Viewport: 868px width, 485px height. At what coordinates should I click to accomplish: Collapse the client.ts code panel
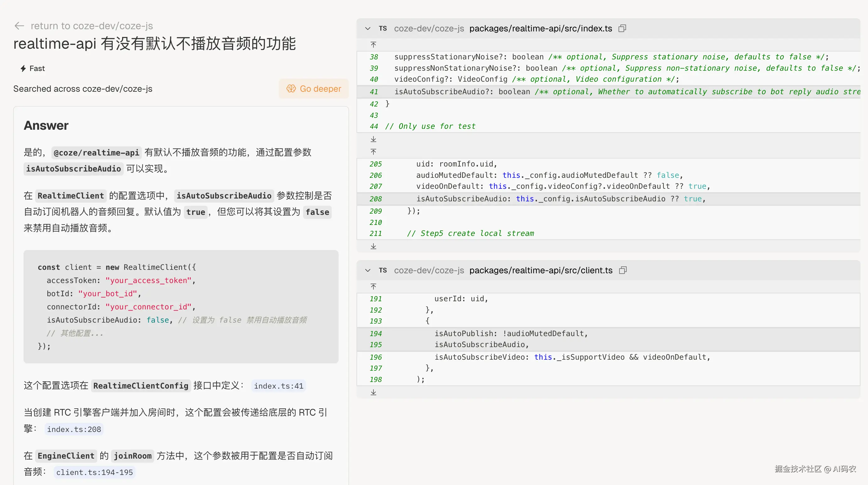(x=367, y=270)
